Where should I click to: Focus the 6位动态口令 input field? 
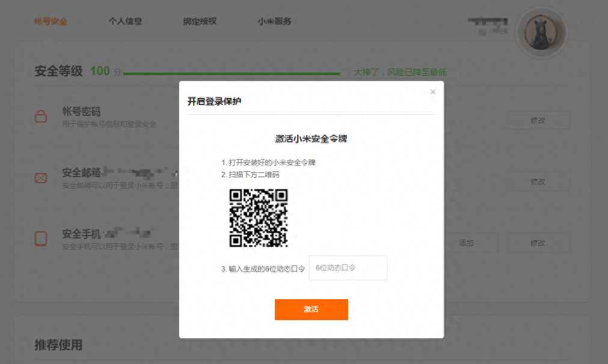(x=348, y=268)
